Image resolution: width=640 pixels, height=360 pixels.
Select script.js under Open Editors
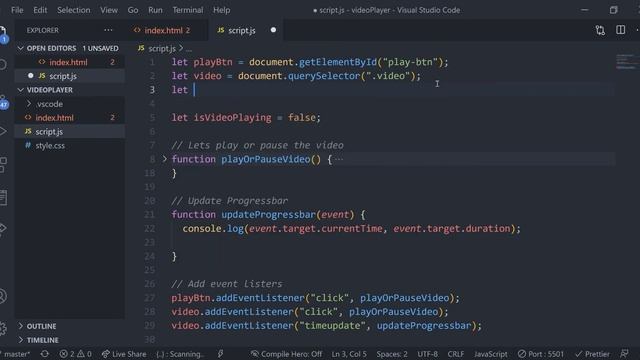point(69,76)
